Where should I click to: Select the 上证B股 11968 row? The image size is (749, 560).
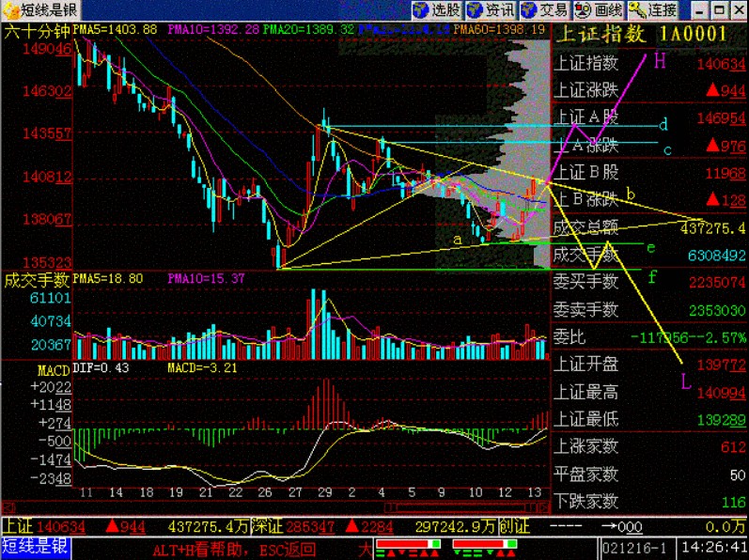coord(649,172)
